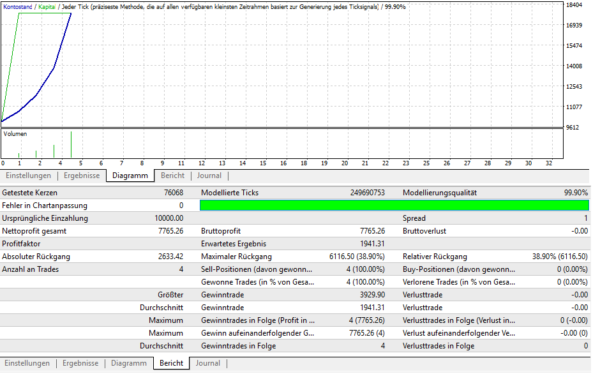Select 'Maximaler Rückgang' value 6116.50 (38.90%)
The image size is (600, 381).
click(x=357, y=257)
